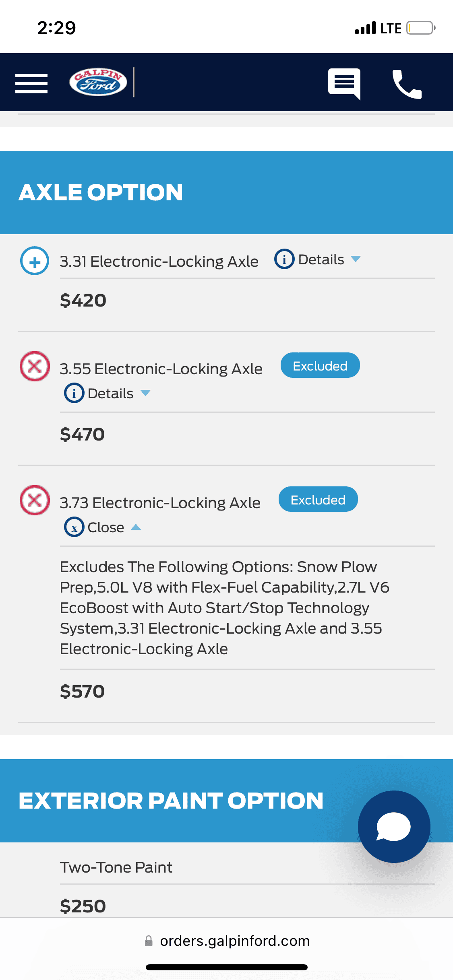
Task: Click the info icon beside 3.55 axle
Action: point(74,393)
